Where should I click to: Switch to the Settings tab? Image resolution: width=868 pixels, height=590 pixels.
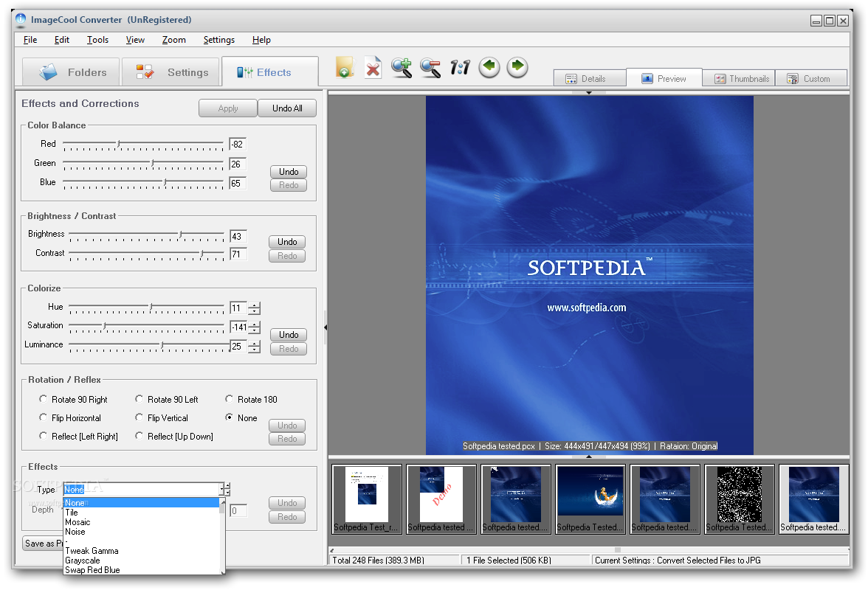click(x=170, y=72)
